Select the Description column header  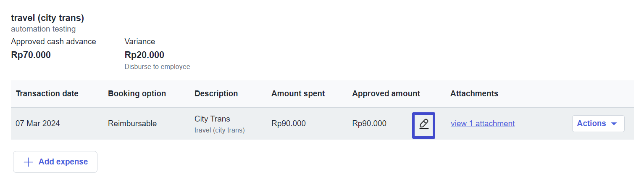pyautogui.click(x=216, y=94)
